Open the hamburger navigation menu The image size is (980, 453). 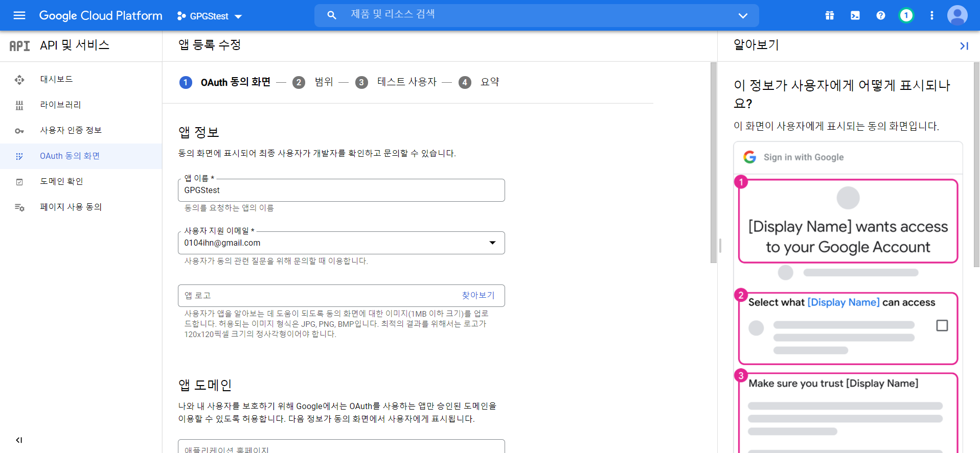tap(19, 15)
